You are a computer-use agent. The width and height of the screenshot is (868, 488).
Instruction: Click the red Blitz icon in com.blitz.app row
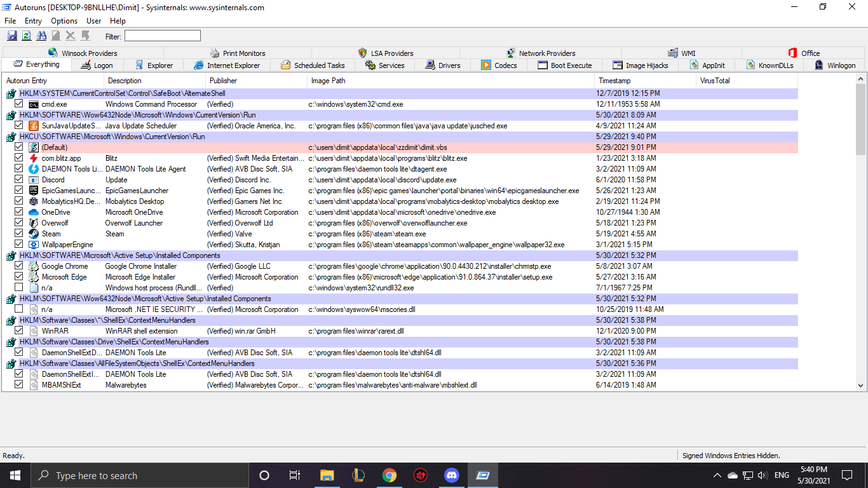[34, 158]
